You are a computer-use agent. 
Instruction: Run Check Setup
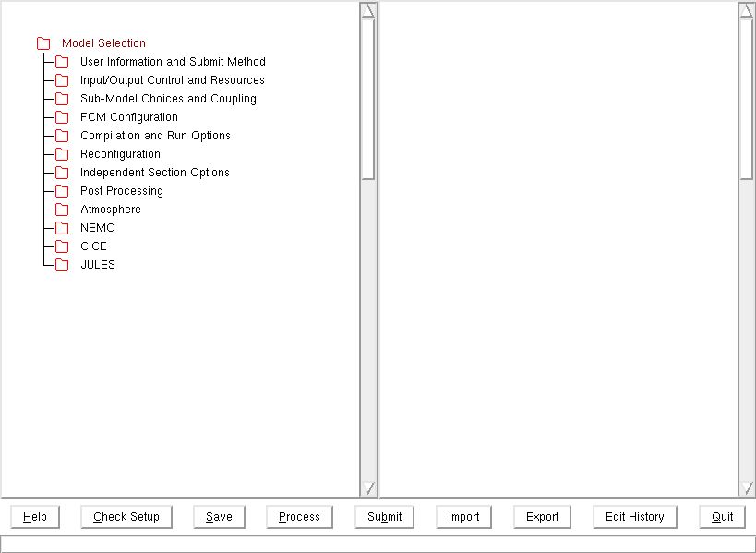(x=126, y=517)
